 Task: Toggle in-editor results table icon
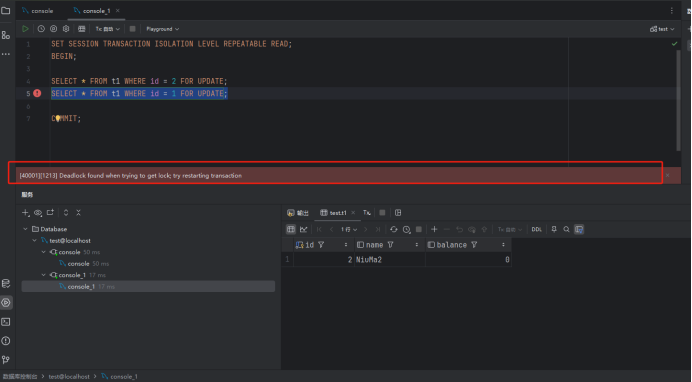(x=81, y=29)
